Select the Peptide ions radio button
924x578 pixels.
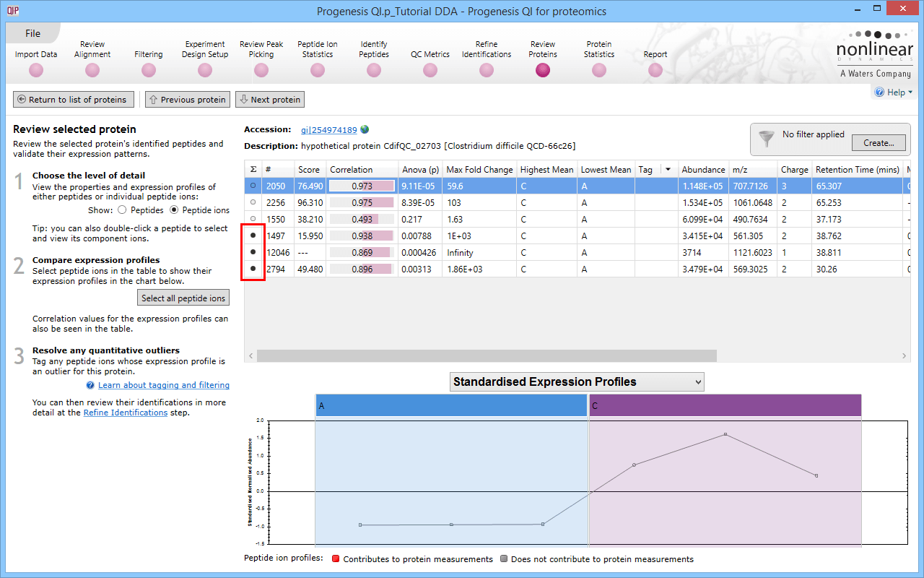tap(174, 210)
